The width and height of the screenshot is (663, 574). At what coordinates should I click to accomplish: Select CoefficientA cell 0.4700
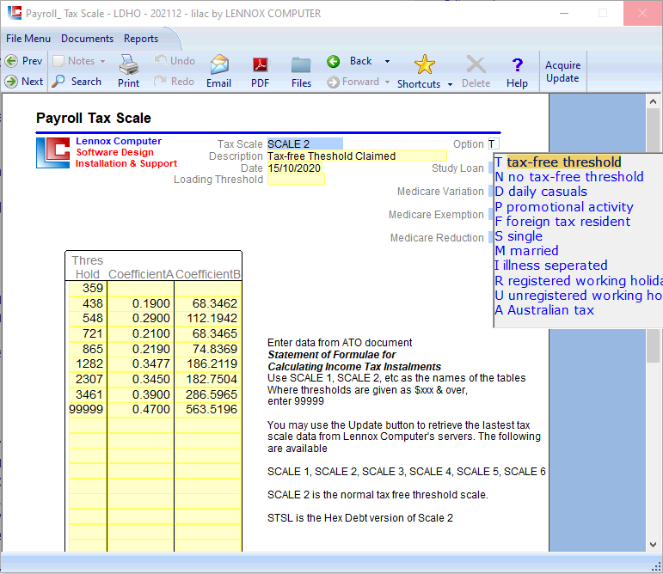[x=140, y=409]
